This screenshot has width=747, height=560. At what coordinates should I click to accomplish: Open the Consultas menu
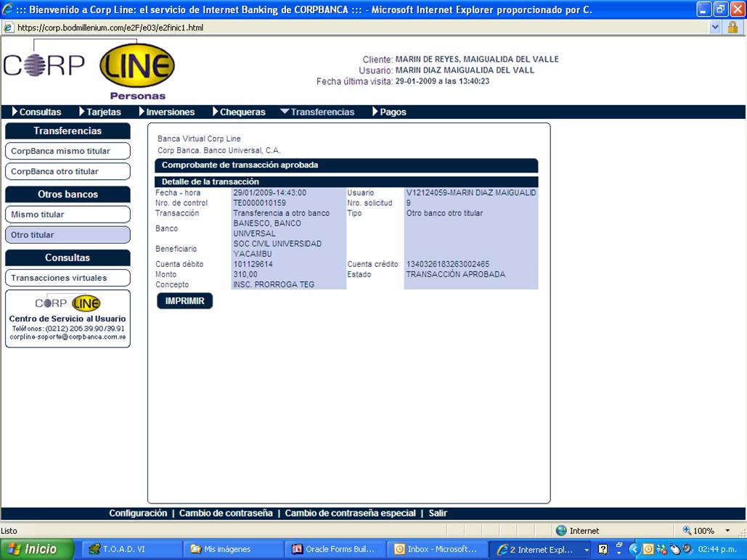pyautogui.click(x=37, y=112)
